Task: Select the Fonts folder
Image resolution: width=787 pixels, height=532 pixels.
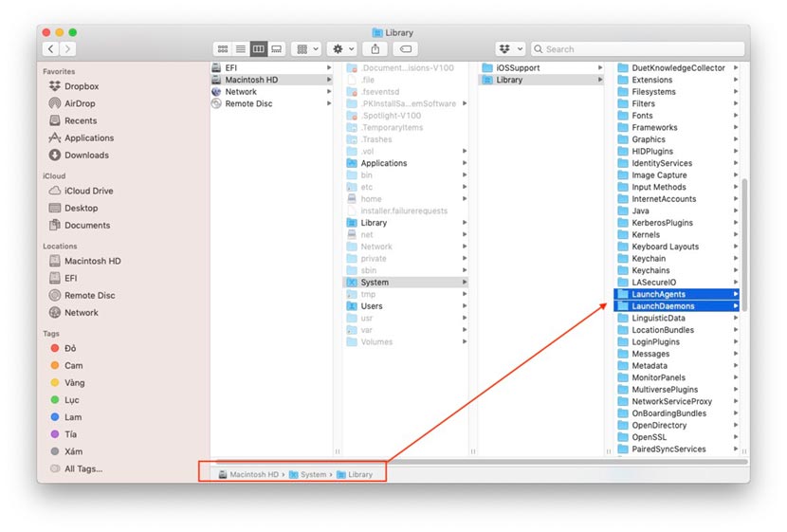Action: (677, 116)
